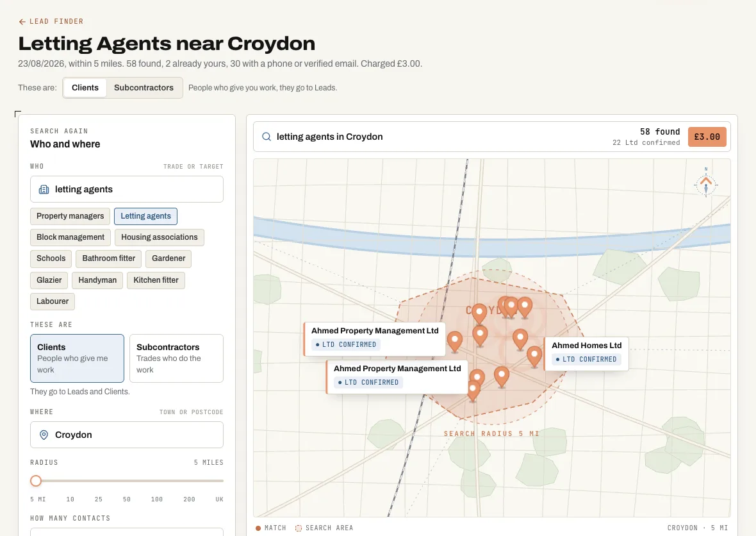Toggle the Letting agents chip
Screen dimensions: 756x536
[x=145, y=216]
